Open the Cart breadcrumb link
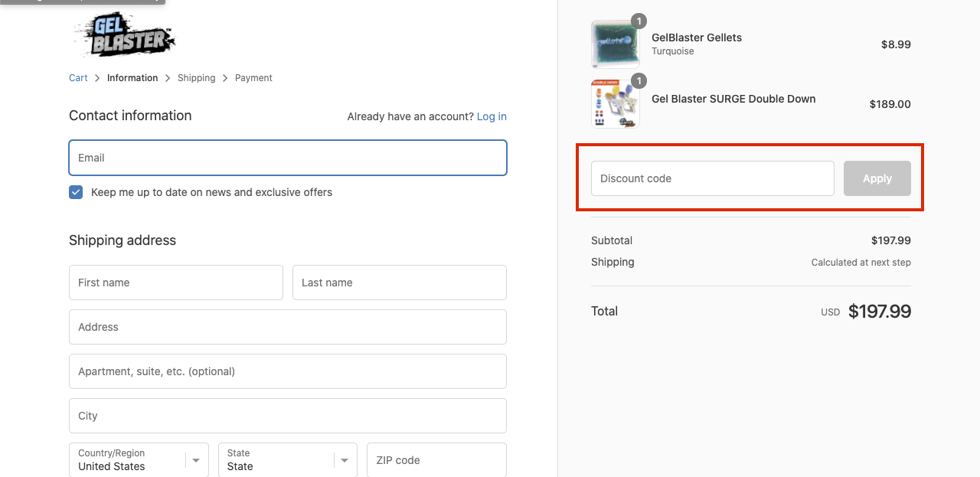 [78, 78]
